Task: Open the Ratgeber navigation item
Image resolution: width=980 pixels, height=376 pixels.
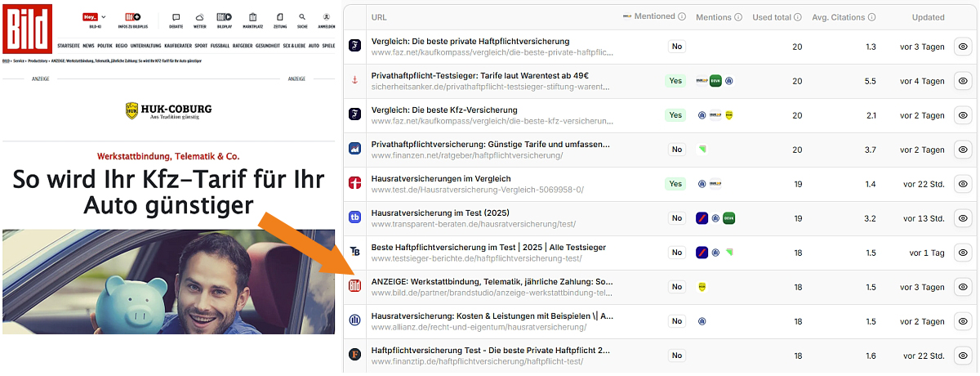Action: (x=243, y=47)
